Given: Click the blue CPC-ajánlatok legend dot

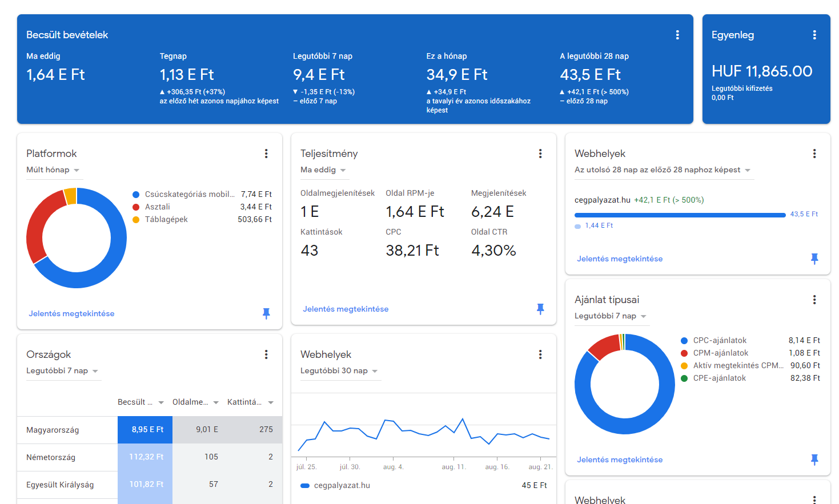Looking at the screenshot, I should [x=684, y=341].
